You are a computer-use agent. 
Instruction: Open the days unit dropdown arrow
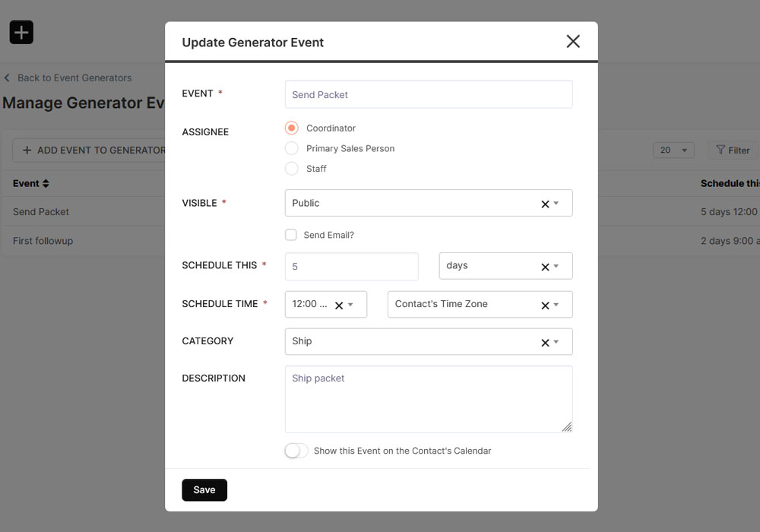point(556,267)
